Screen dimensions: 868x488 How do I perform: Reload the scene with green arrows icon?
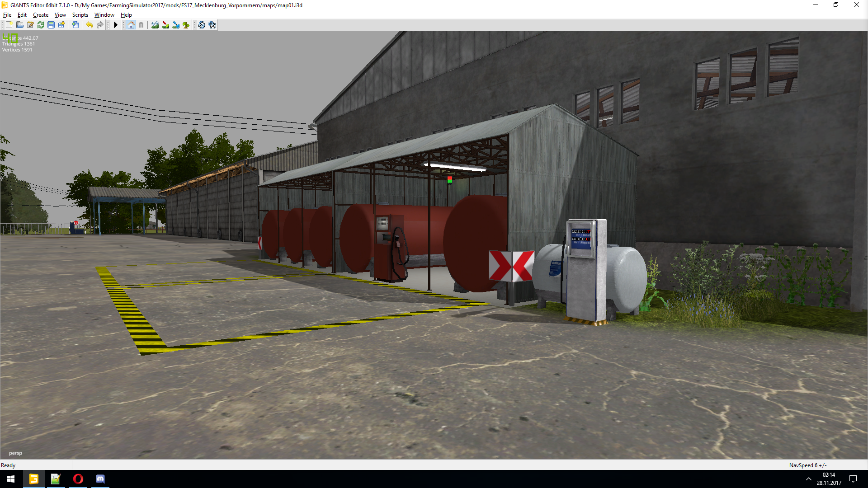point(41,25)
